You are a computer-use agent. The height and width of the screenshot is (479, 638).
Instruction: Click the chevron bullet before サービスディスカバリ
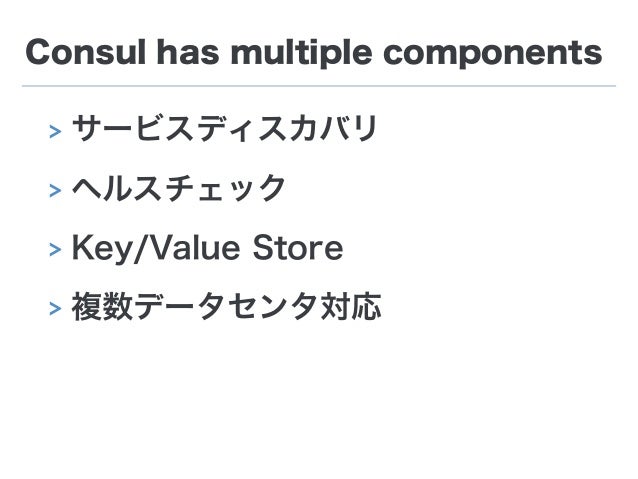click(55, 131)
